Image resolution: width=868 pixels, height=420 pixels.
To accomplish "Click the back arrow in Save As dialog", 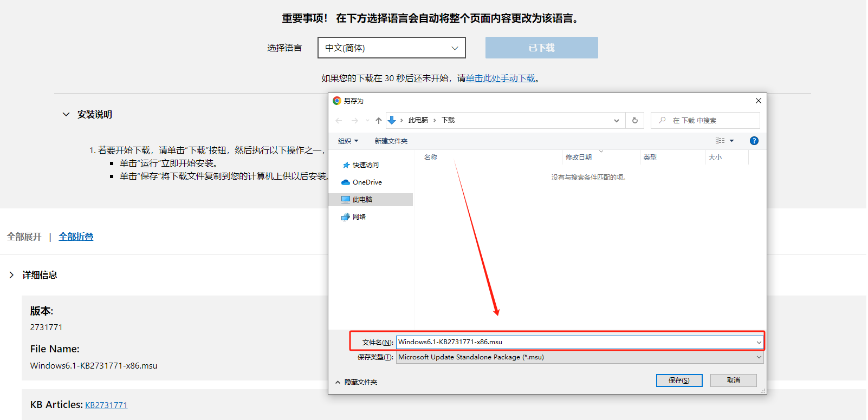I will (x=339, y=121).
